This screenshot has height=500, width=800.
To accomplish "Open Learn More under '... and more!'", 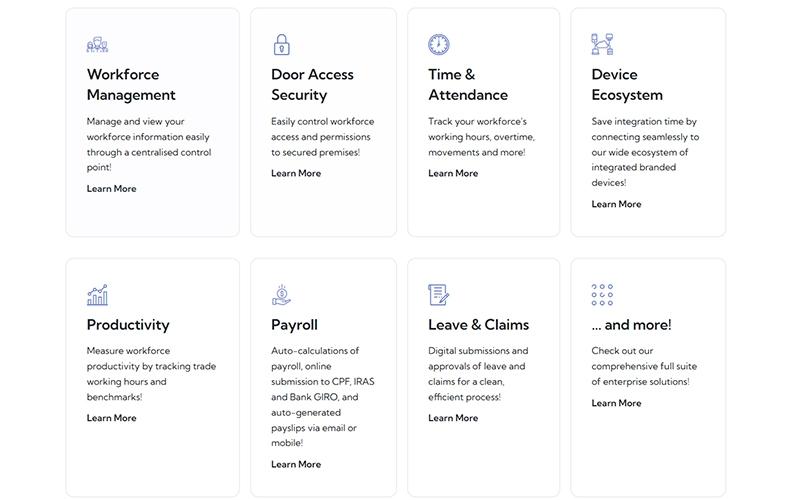I will tap(616, 403).
